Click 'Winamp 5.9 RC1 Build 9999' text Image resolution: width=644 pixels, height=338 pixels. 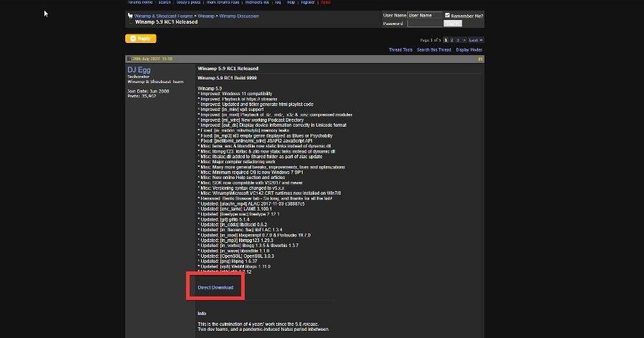227,78
